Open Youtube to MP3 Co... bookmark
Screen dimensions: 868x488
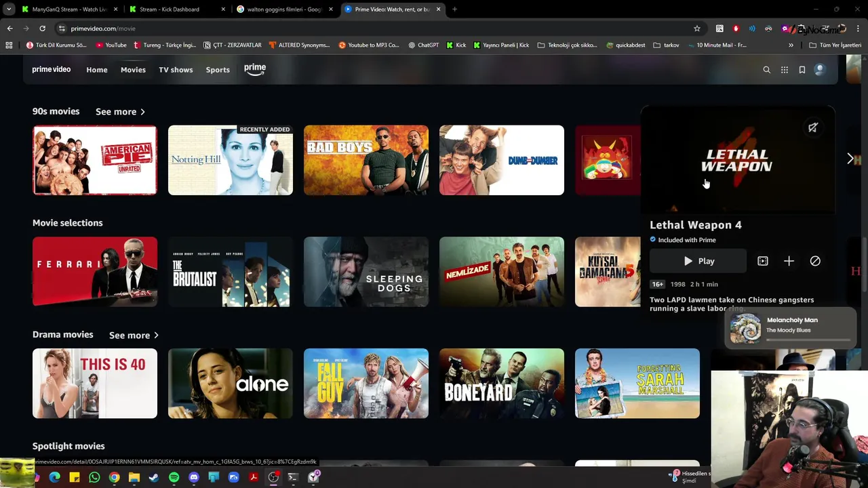click(x=368, y=45)
